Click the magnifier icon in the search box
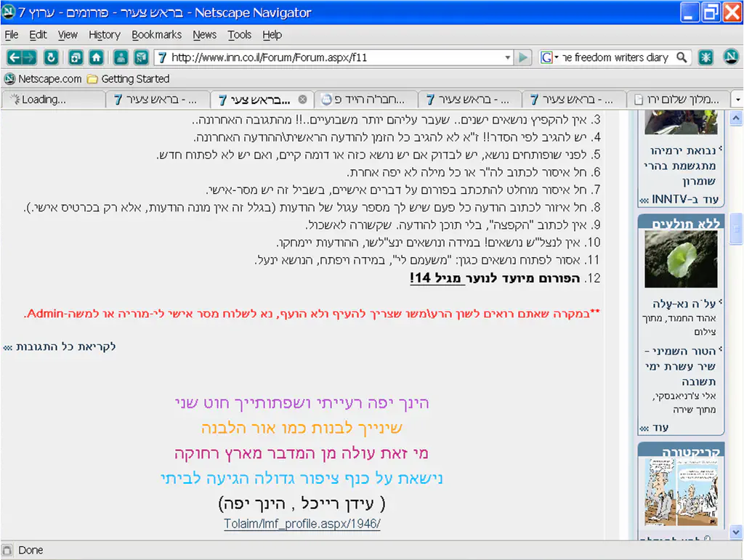The height and width of the screenshot is (560, 744). [x=682, y=57]
